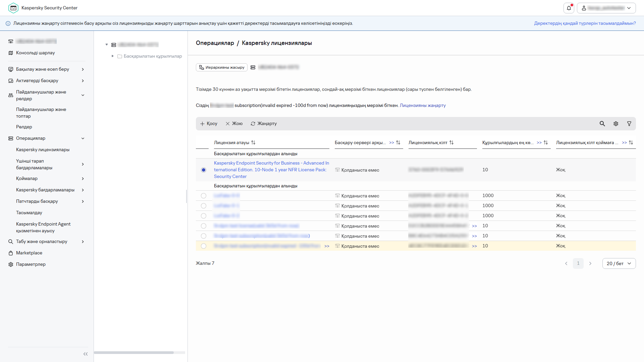
Task: Click the notification bell icon
Action: (x=569, y=8)
